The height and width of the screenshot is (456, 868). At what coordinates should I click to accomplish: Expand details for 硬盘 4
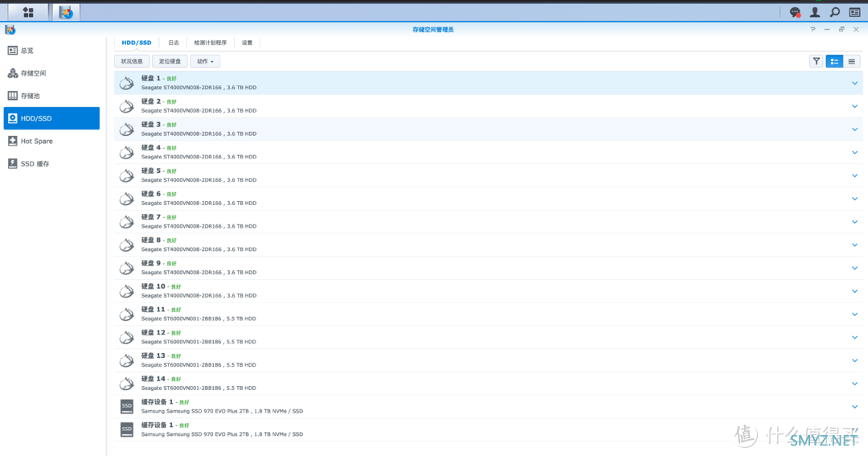pos(854,152)
